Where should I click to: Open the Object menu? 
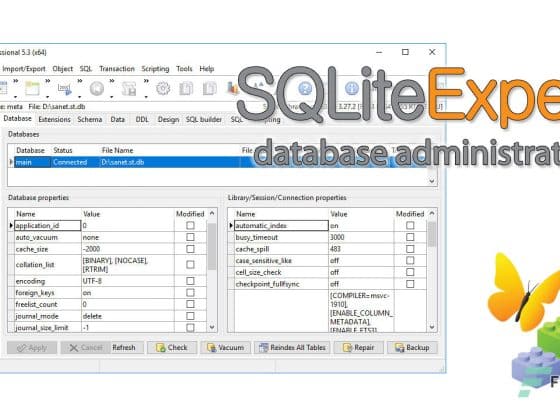(62, 69)
